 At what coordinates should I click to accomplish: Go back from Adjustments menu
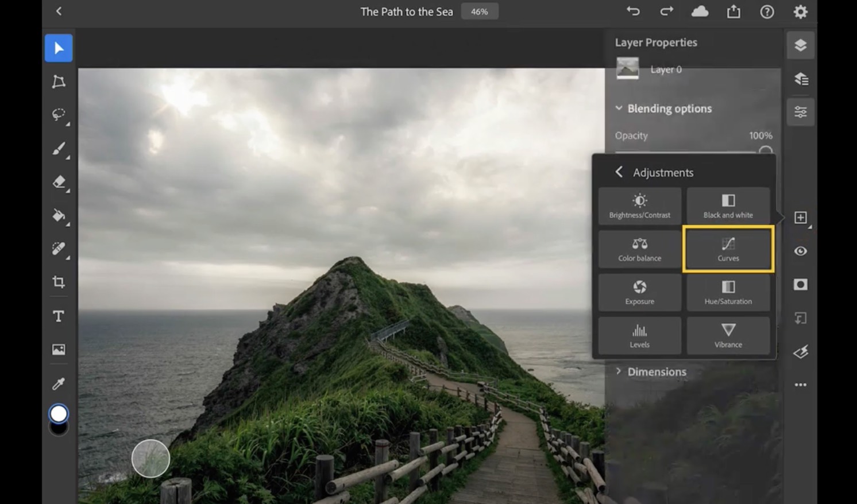tap(619, 172)
